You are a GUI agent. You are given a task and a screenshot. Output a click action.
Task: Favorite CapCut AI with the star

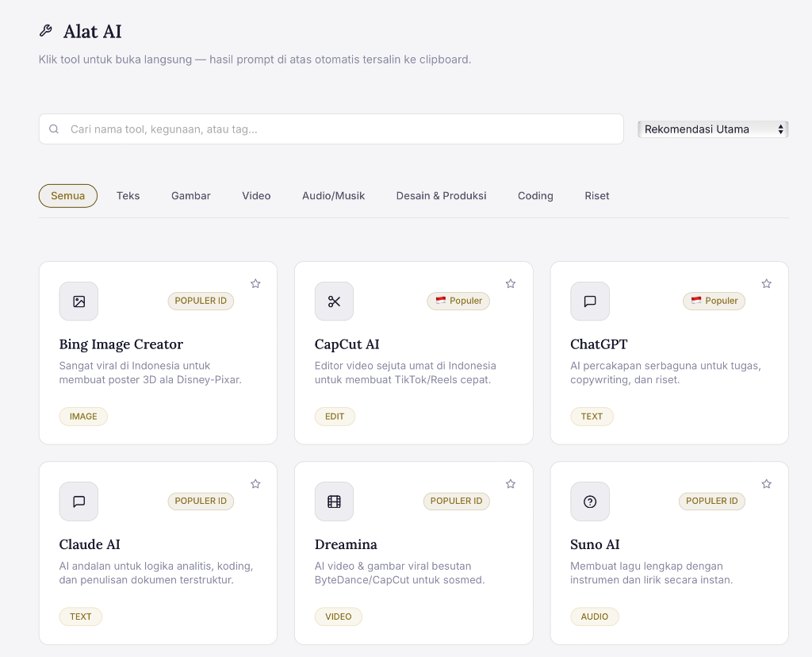tap(511, 283)
